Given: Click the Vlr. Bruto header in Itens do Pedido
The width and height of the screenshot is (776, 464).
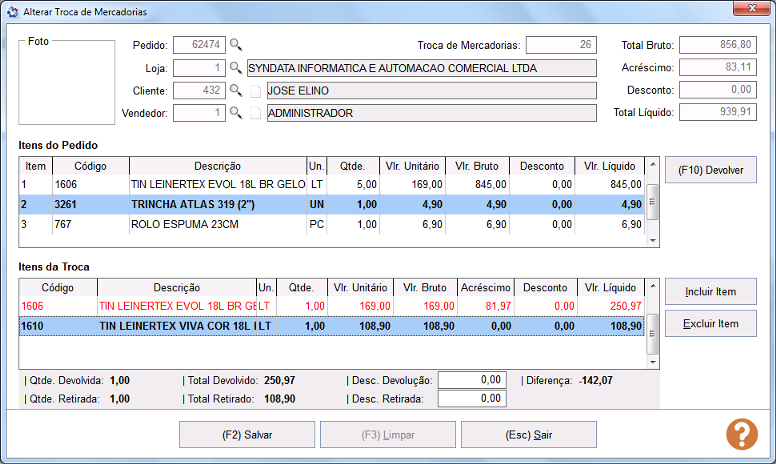Looking at the screenshot, I should (477, 166).
